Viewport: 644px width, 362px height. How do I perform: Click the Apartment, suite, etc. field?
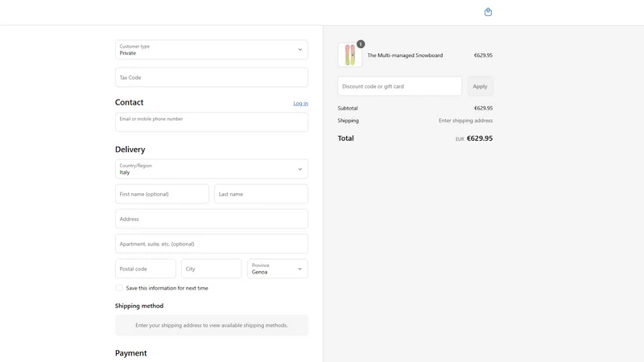click(212, 244)
